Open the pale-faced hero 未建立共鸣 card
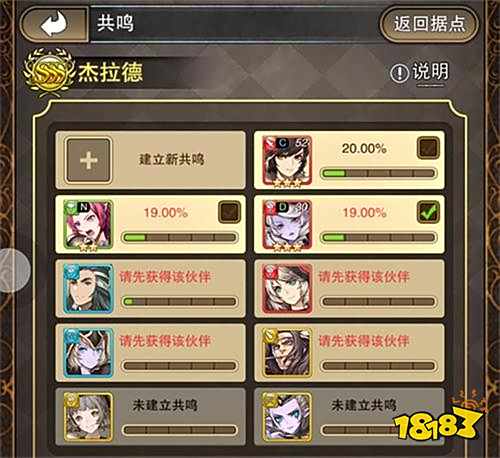This screenshot has width=500, height=458. (x=349, y=417)
